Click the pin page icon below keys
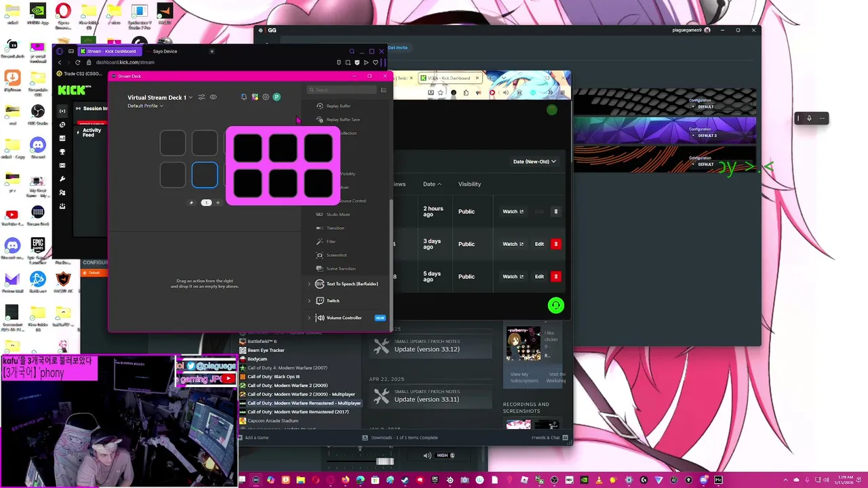Screen dimensions: 868x488 coord(191,203)
